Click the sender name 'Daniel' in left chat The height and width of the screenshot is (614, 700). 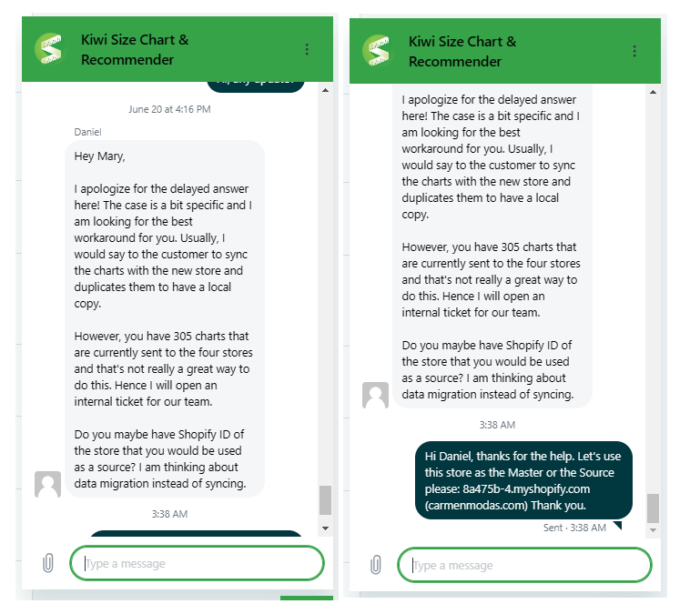[x=88, y=132]
